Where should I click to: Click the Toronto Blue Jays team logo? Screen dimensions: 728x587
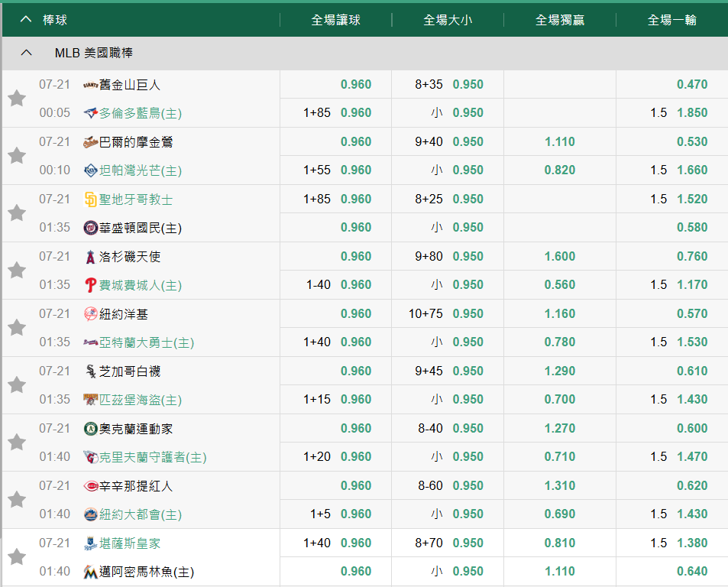tap(91, 113)
